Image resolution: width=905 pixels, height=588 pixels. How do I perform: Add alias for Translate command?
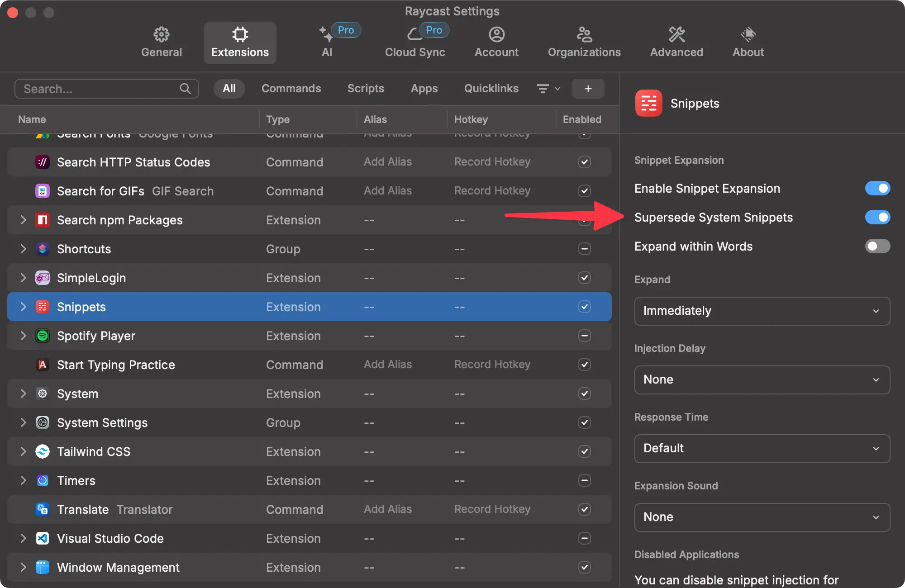pos(388,509)
